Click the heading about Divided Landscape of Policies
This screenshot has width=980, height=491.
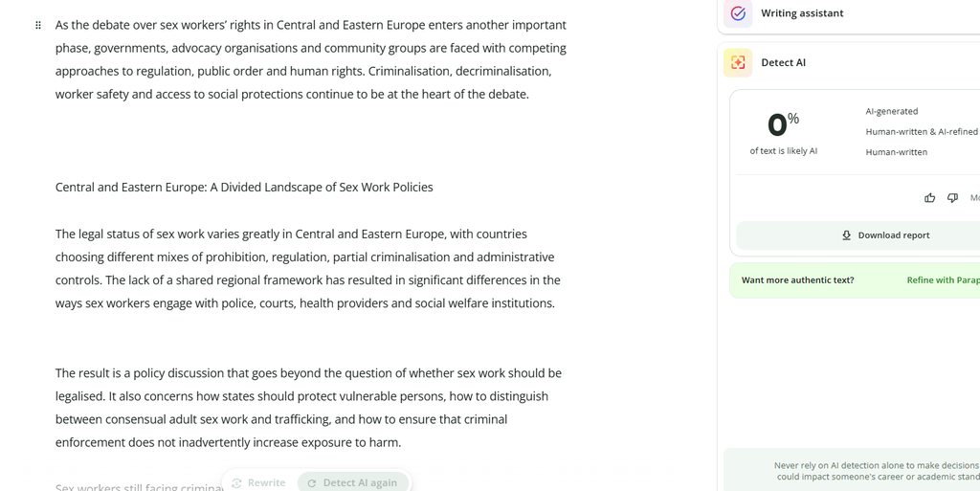pyautogui.click(x=244, y=188)
